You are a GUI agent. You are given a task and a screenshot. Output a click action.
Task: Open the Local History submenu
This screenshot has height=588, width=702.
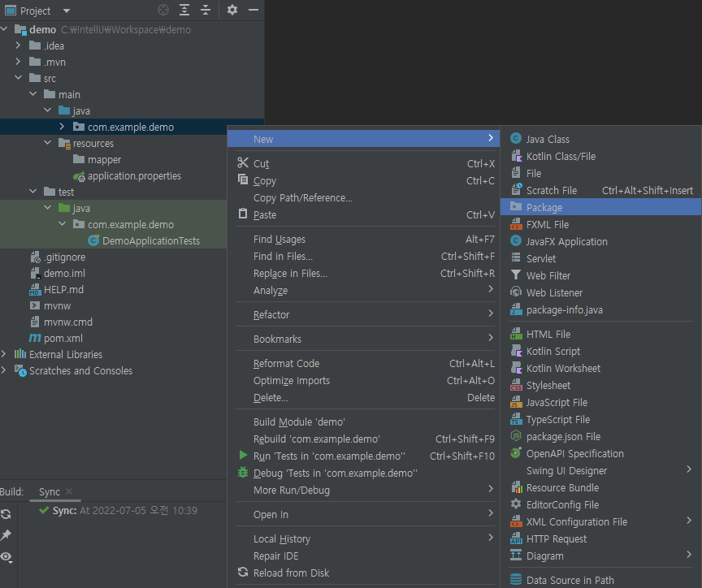[x=363, y=538]
